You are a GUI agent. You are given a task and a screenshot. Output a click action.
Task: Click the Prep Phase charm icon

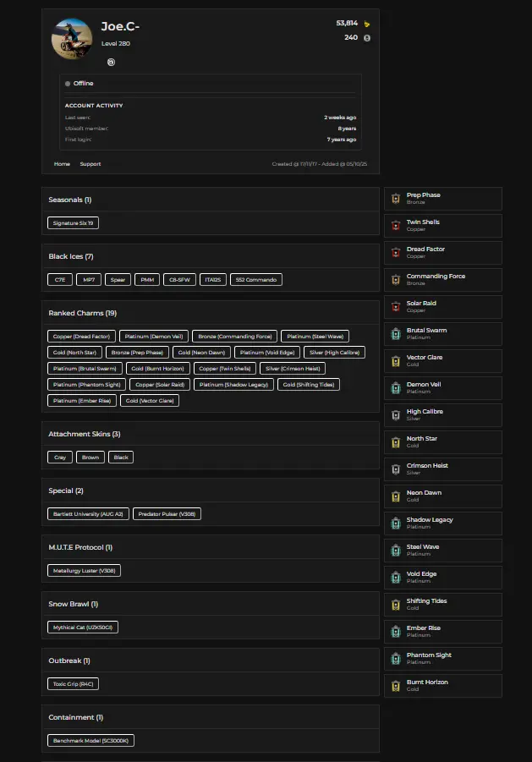point(396,198)
